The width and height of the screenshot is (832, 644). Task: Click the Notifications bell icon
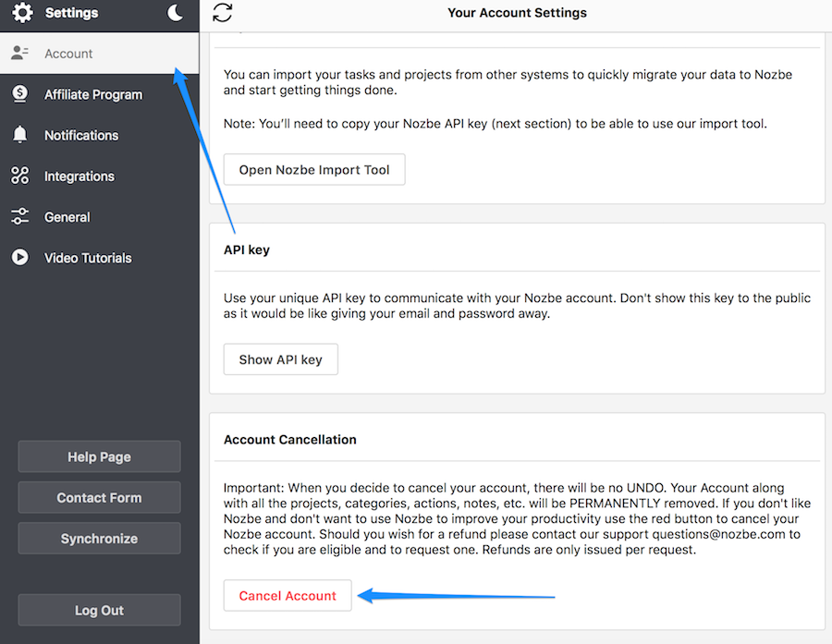click(x=19, y=135)
